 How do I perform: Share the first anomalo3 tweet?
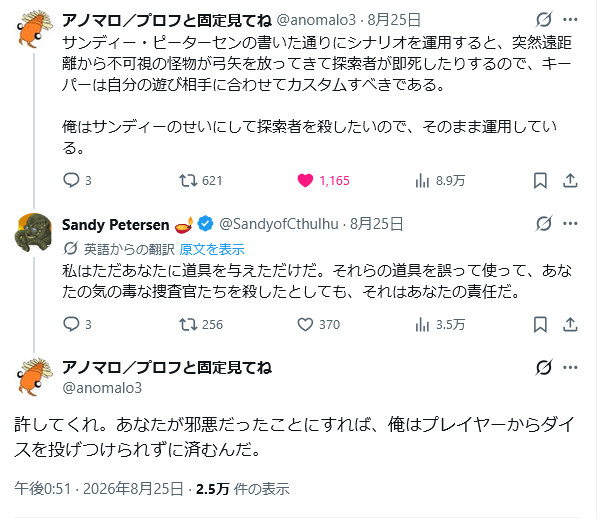[570, 180]
